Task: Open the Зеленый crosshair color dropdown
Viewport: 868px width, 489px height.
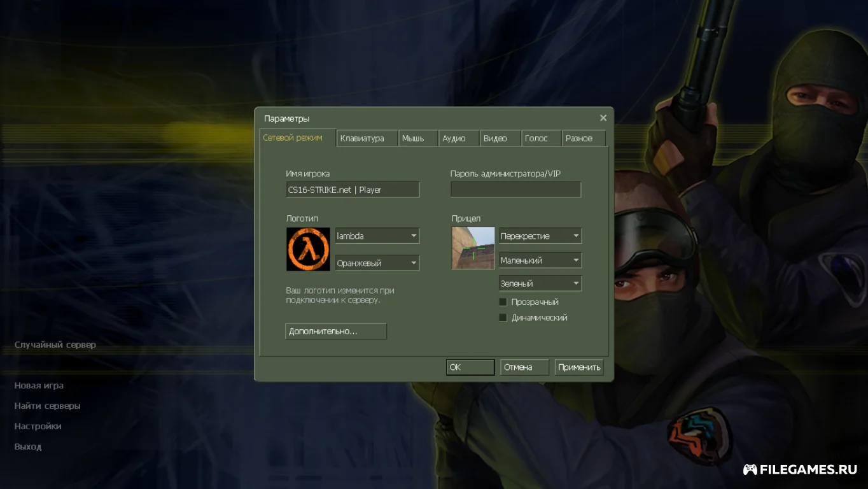Action: (540, 283)
